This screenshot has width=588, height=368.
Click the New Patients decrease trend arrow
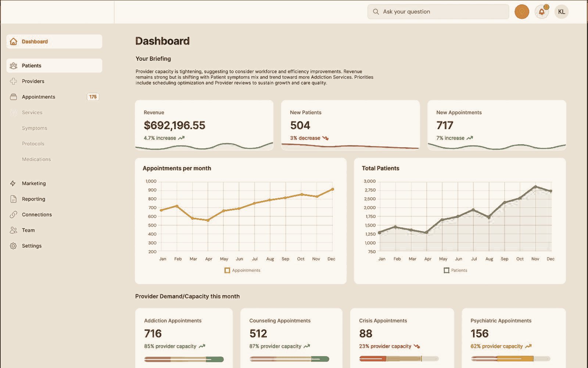tap(325, 138)
